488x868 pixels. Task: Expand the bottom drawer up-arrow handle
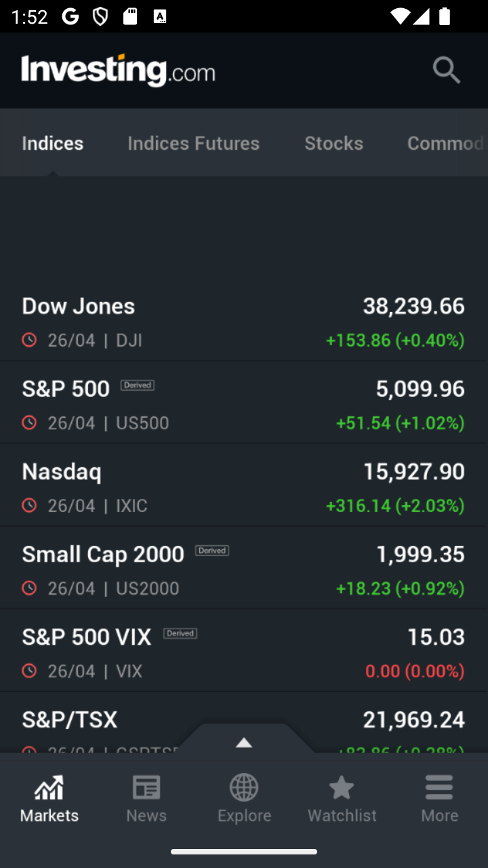244,743
